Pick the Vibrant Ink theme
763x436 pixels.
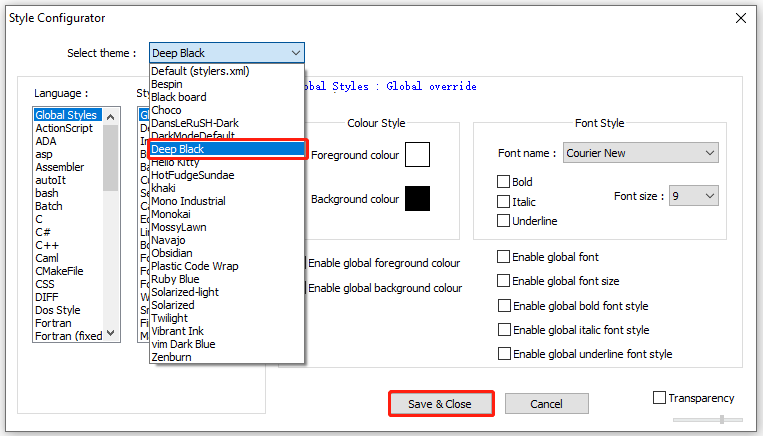click(227, 331)
